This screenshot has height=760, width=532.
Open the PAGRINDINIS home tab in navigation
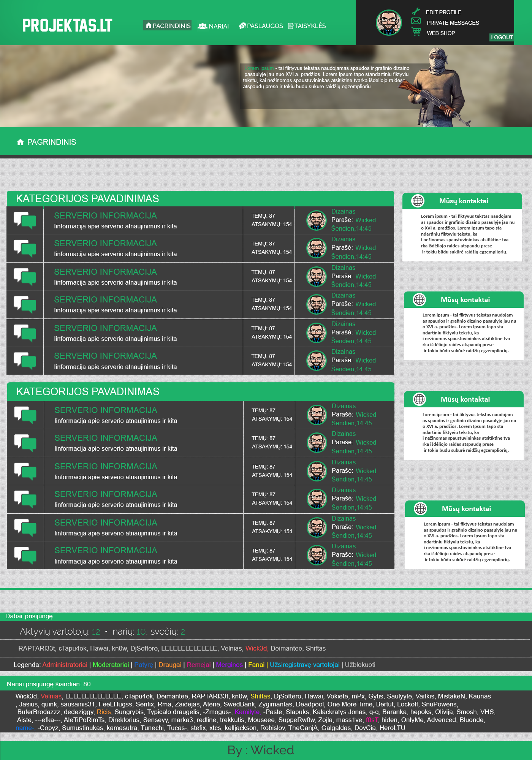pos(168,25)
